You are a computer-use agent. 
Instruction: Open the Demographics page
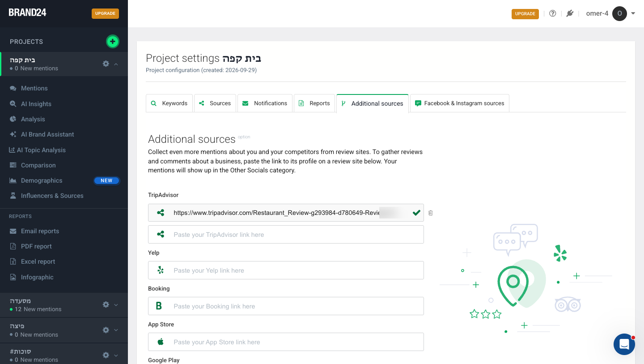pyautogui.click(x=42, y=180)
